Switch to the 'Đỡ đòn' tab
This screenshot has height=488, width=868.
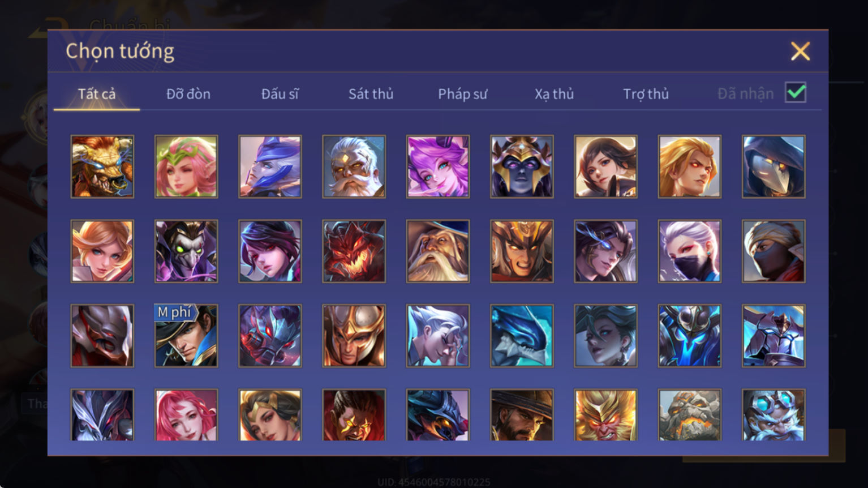[x=188, y=94]
